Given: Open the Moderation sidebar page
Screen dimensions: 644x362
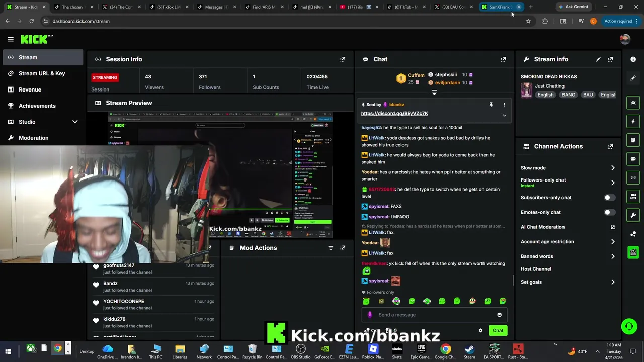Looking at the screenshot, I should 43,138.
